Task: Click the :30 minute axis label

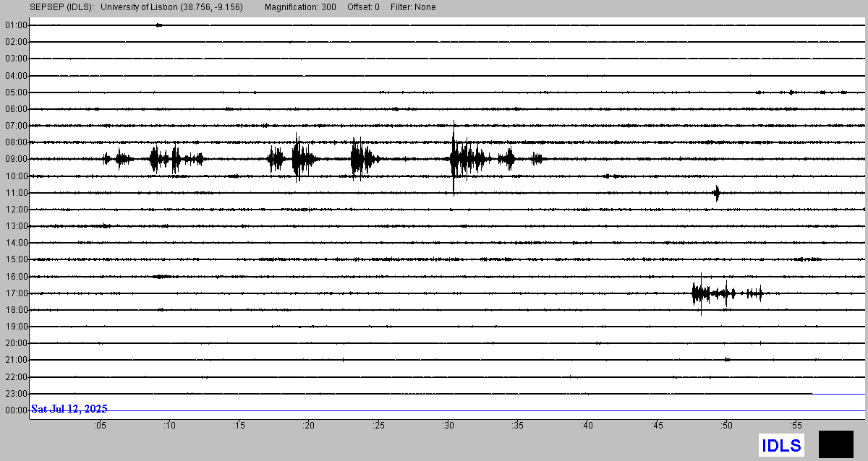Action: [x=448, y=426]
